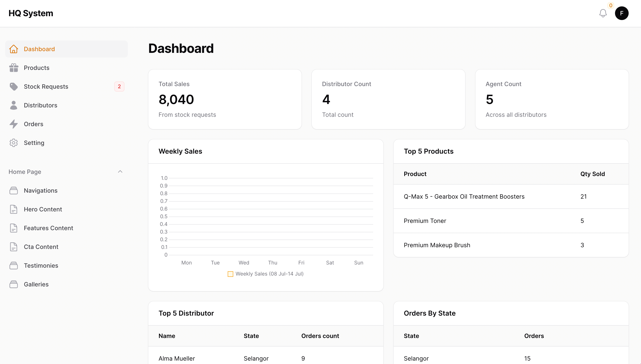Select Q-Max 5 - Gearbox Oil Treatment Boosters row

pyautogui.click(x=511, y=196)
